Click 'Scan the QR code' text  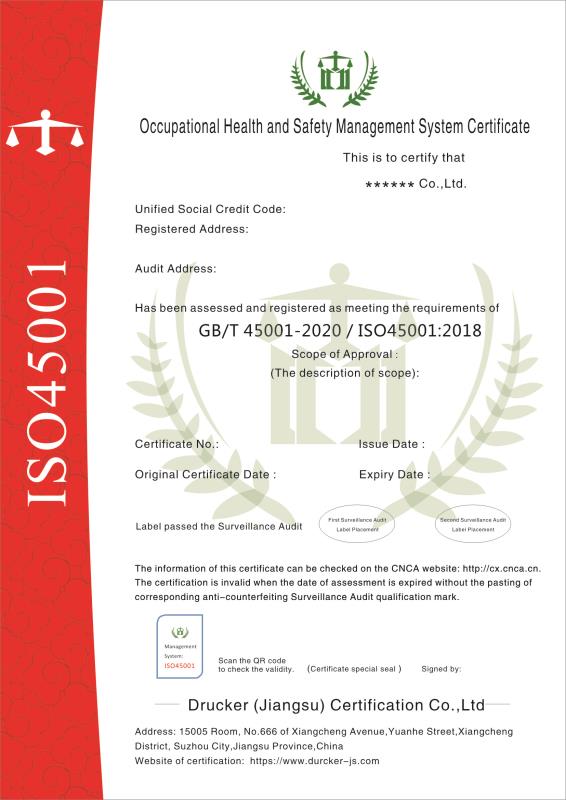pos(252,661)
